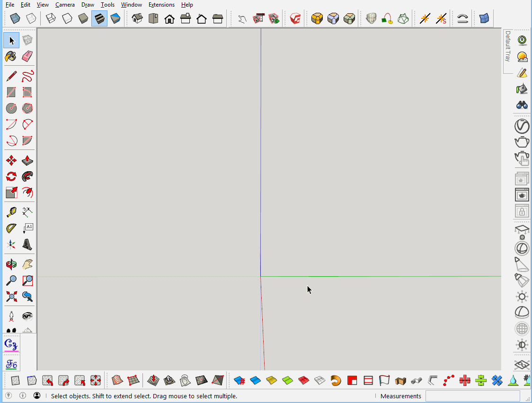
Task: Select the Rotate tool
Action: click(x=11, y=176)
